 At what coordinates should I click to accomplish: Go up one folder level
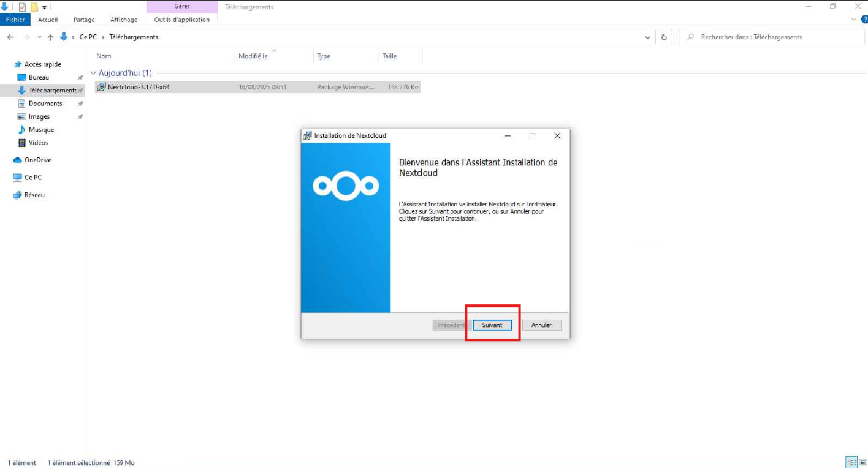pos(51,37)
